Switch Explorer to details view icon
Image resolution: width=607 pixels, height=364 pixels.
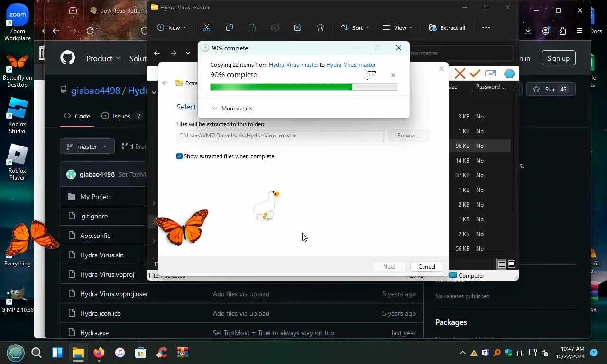coord(501,264)
